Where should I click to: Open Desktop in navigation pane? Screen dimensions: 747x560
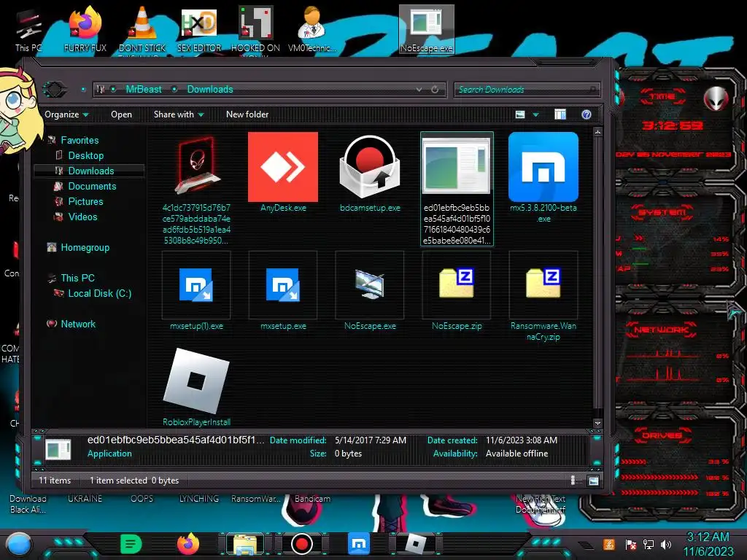point(86,156)
